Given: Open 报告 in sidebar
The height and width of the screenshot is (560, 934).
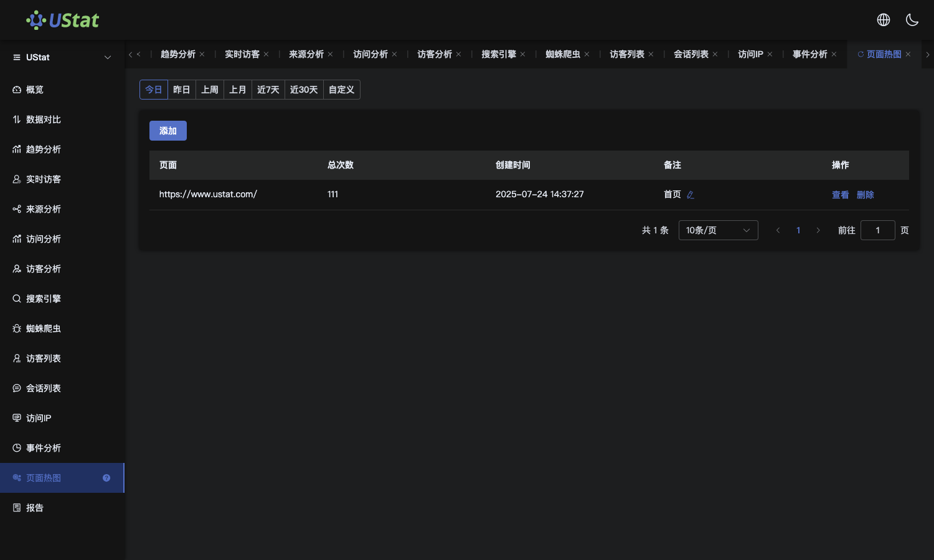Looking at the screenshot, I should (62, 508).
